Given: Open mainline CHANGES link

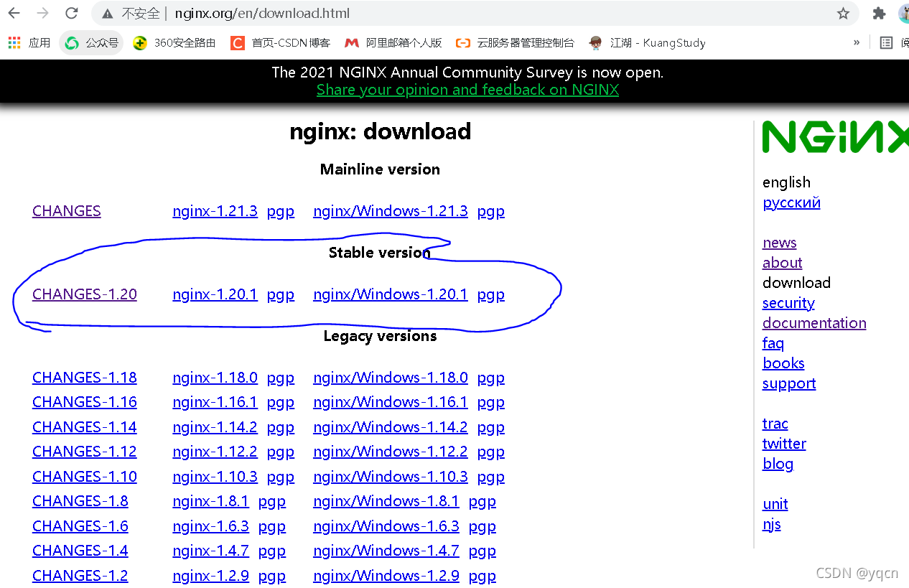Looking at the screenshot, I should [67, 211].
